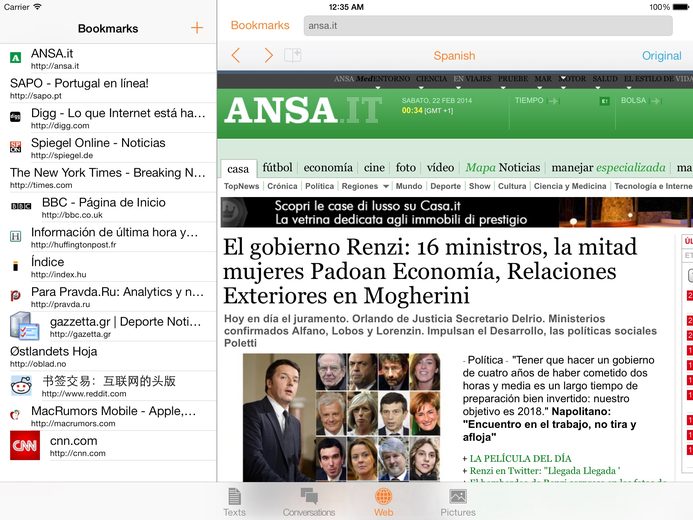Tap the add-to-bookmarks page icon
Image resolution: width=693 pixels, height=520 pixels.
(293, 55)
